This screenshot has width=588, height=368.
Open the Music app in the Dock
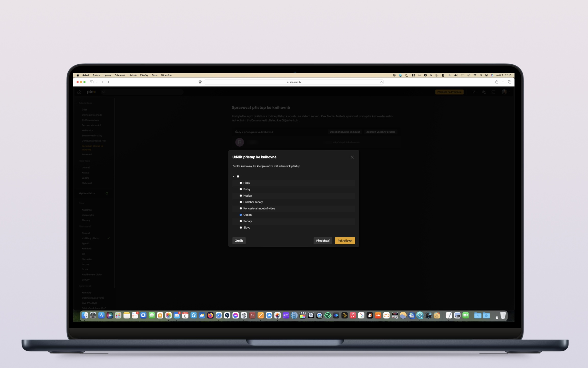(353, 316)
